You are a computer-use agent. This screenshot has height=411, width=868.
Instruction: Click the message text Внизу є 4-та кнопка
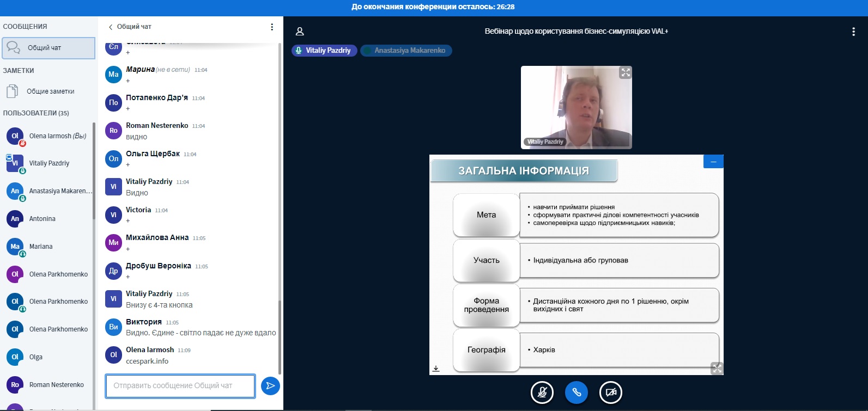click(159, 305)
